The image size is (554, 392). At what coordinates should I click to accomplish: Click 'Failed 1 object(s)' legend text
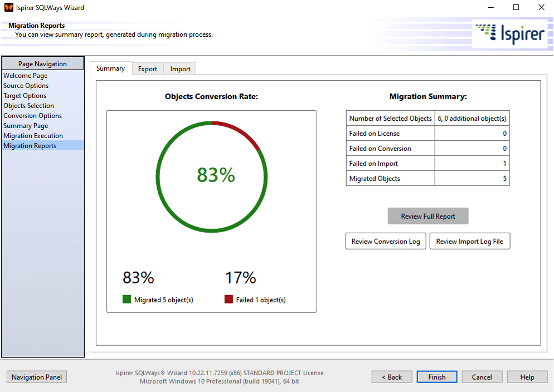261,300
